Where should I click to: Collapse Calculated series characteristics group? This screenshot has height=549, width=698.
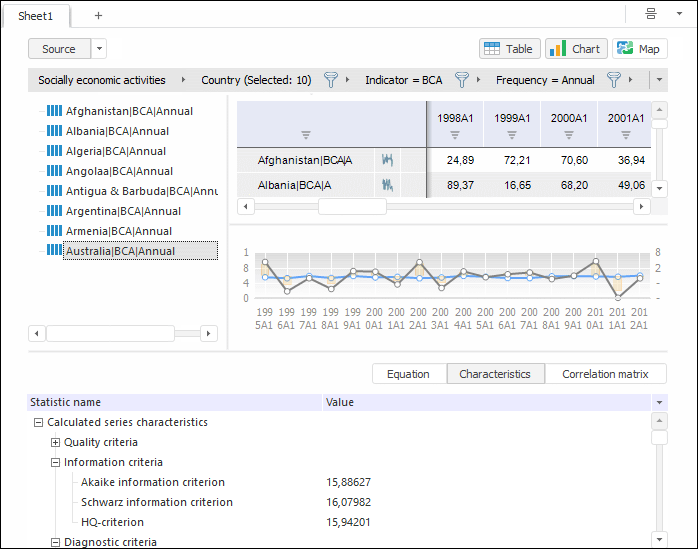coord(39,422)
